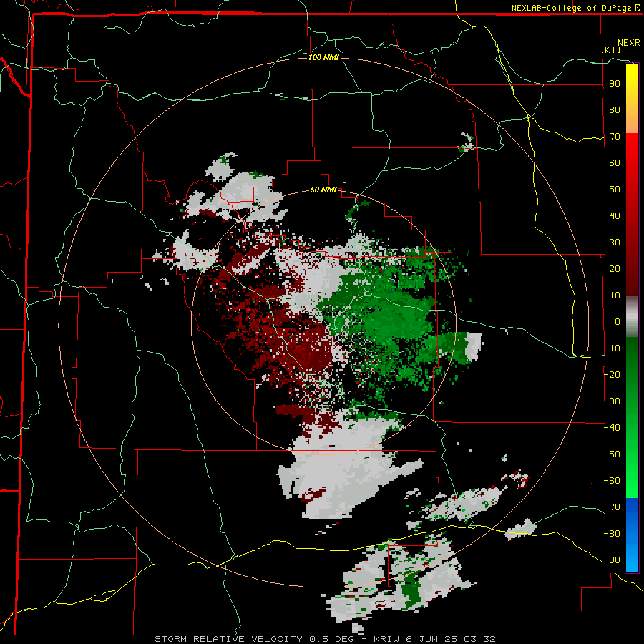
Task: Click the 20 knot scale label
Action: (615, 269)
